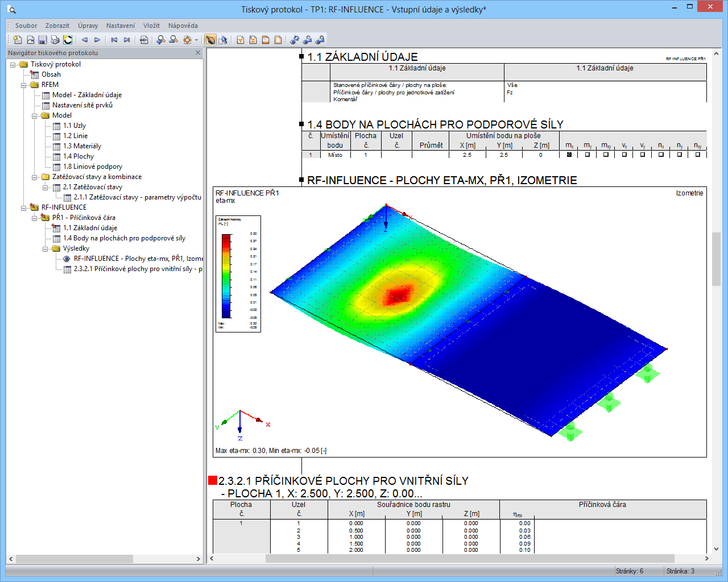
Task: Collapse the Tiskový protokol root node
Action: click(x=13, y=64)
